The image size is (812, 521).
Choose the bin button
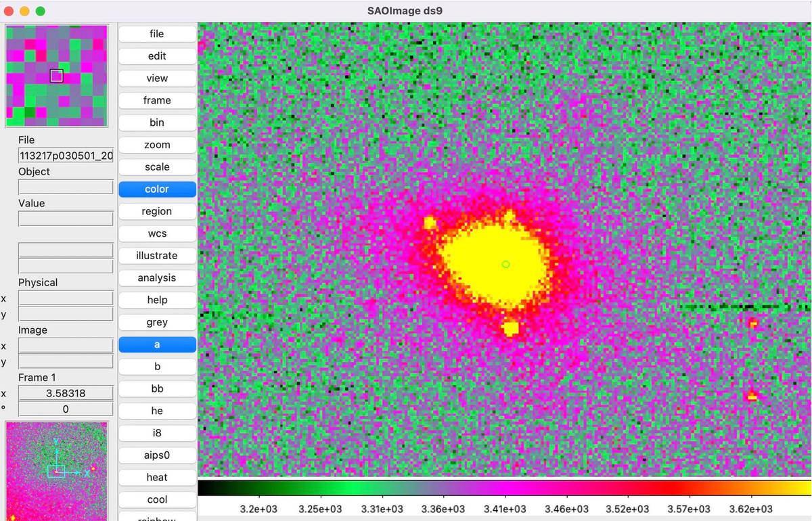click(157, 122)
